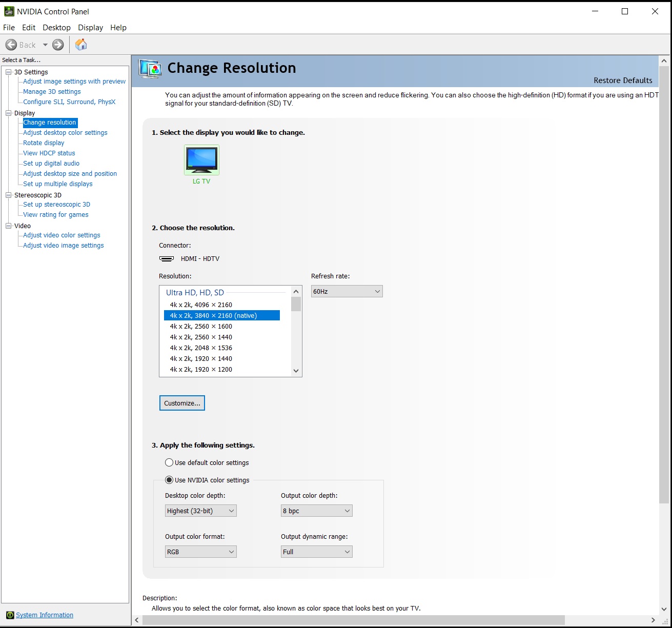Click horizontal scrollbar right arrow
Image resolution: width=672 pixels, height=628 pixels.
point(653,620)
